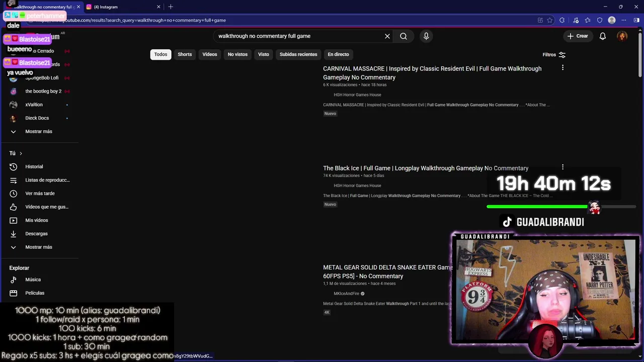Click the search magnifier button

pos(404,36)
